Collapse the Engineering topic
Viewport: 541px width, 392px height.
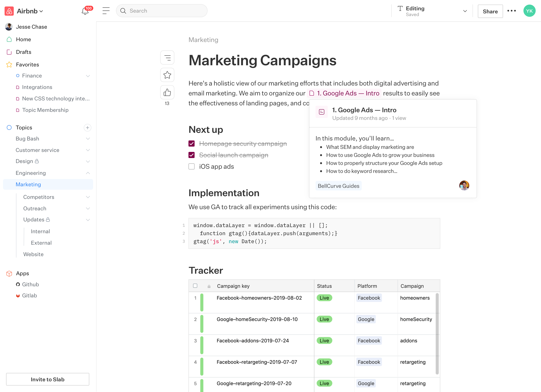88,173
